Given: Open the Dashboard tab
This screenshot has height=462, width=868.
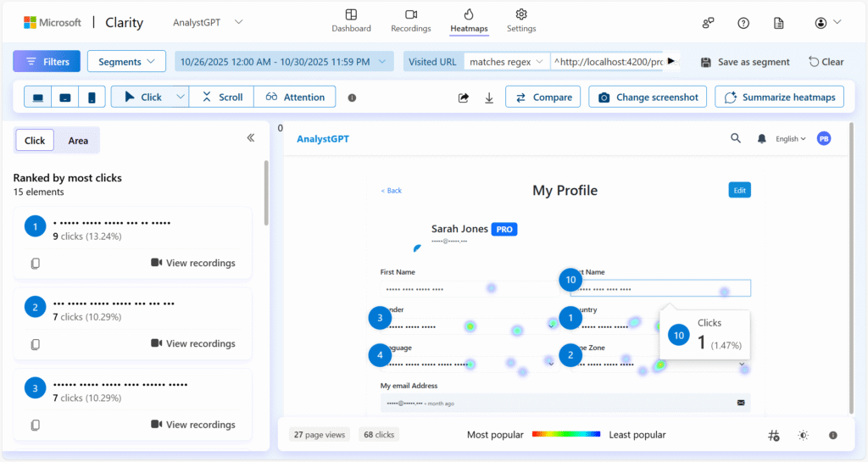Looking at the screenshot, I should tap(351, 21).
